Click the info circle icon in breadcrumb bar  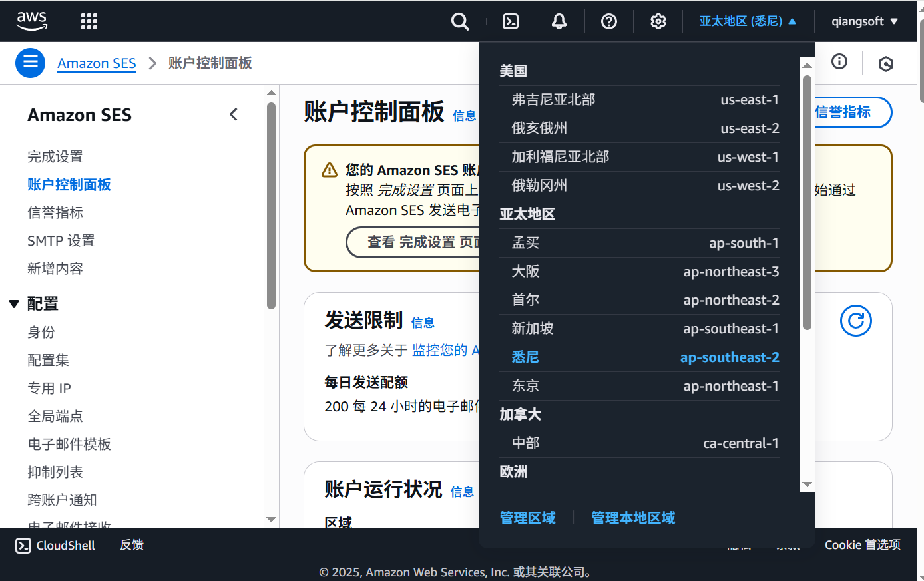(x=839, y=62)
